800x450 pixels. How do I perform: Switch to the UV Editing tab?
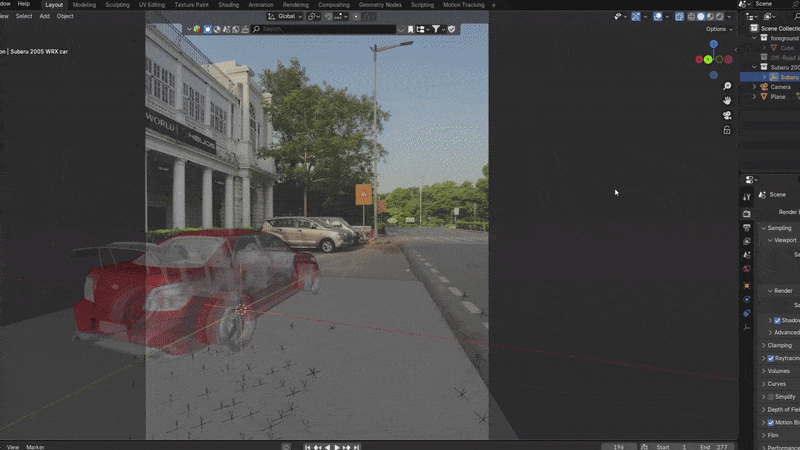point(152,5)
